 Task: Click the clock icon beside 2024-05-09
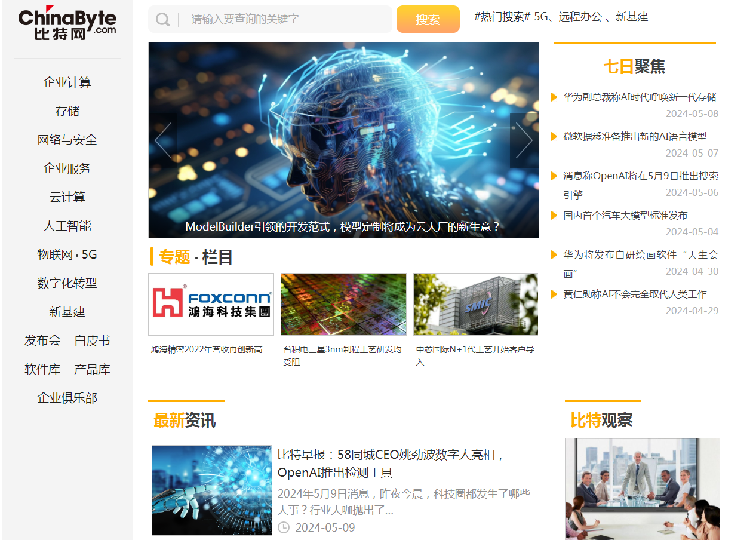(284, 527)
